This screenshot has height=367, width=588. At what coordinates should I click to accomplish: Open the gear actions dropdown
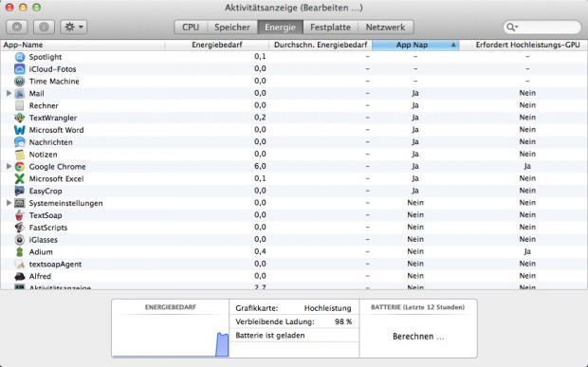point(74,27)
